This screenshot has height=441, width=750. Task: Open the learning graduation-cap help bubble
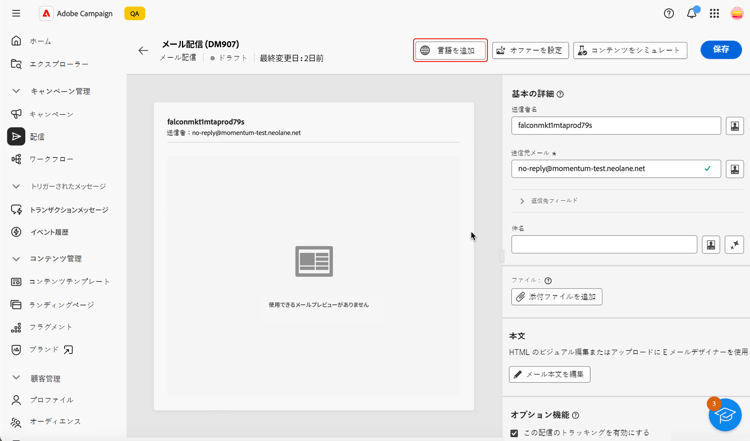click(x=725, y=414)
